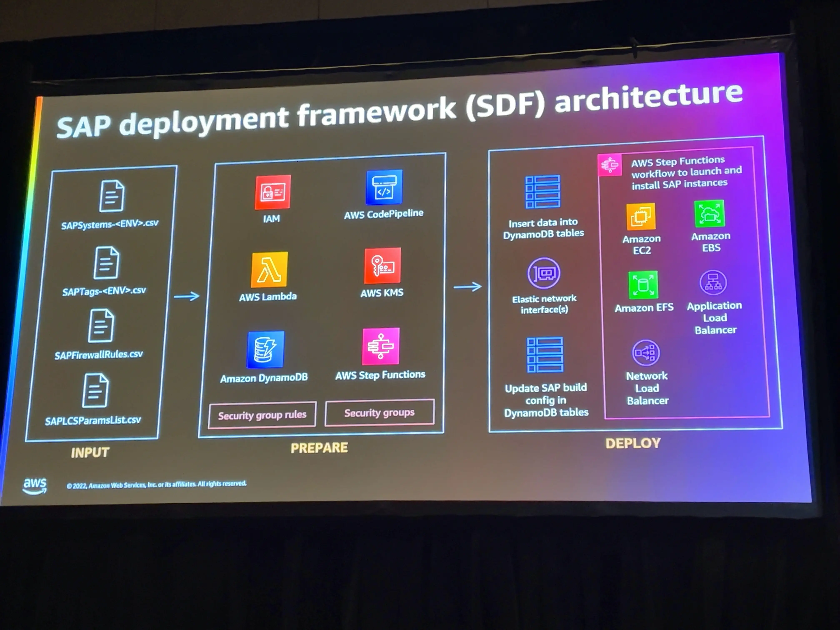Click the INPUT stage label

(x=90, y=452)
